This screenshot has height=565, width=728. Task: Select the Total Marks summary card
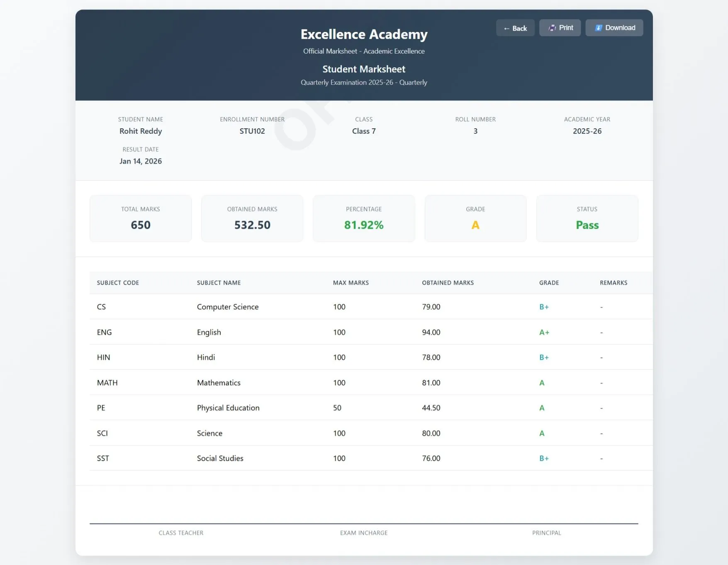tap(140, 218)
